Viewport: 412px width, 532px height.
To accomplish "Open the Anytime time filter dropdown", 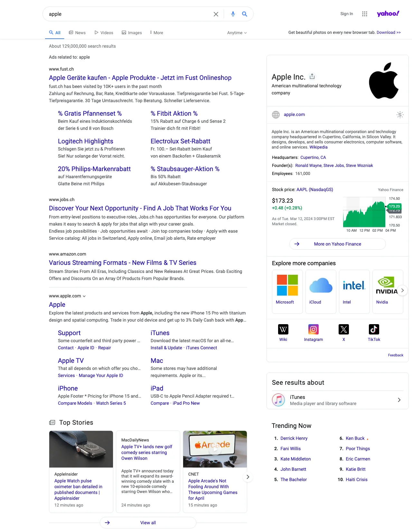I will 237,33.
